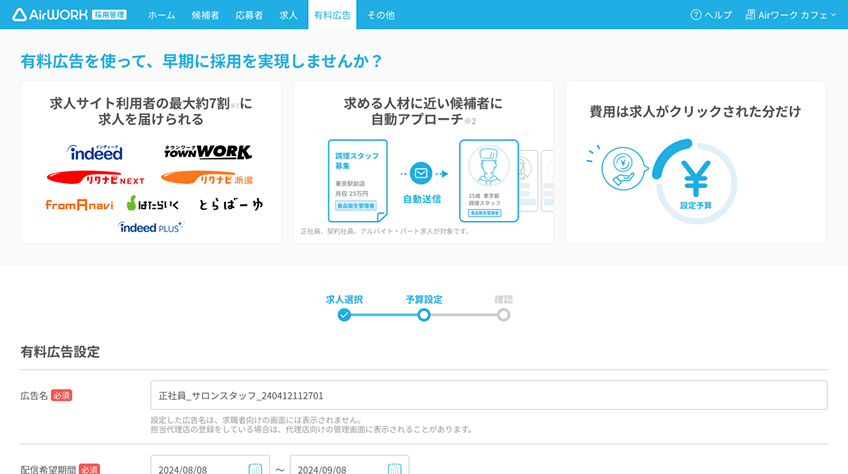The image size is (848, 474).
Task: Click the 確認 step marker
Action: pyautogui.click(x=504, y=315)
